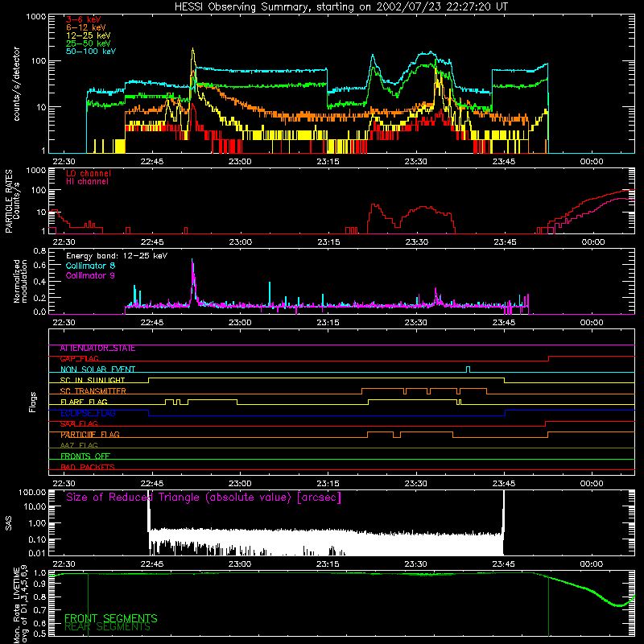Click the 00:00 tick label under the particle rates plot
644x644 pixels.
coord(593,242)
